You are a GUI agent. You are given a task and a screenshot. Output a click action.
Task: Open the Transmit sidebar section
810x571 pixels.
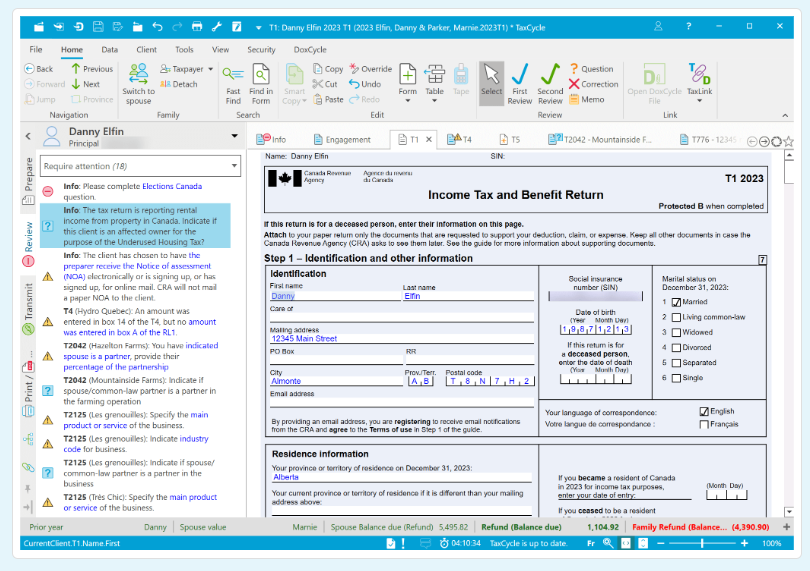pos(28,309)
